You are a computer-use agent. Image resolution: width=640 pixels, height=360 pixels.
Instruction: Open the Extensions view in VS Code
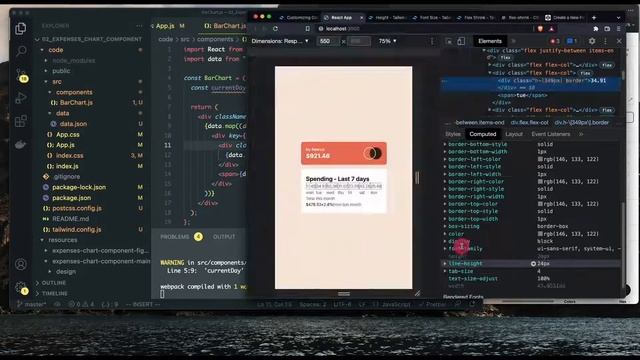pos(20,121)
